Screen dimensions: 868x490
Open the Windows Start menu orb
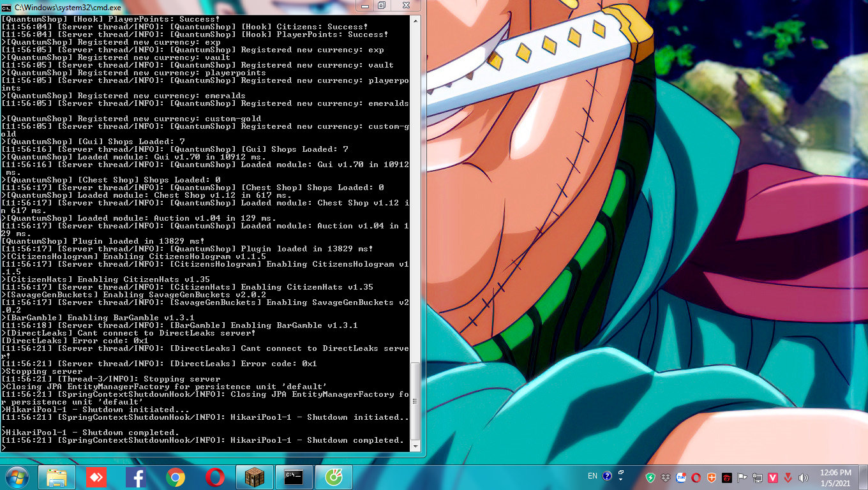click(x=16, y=477)
